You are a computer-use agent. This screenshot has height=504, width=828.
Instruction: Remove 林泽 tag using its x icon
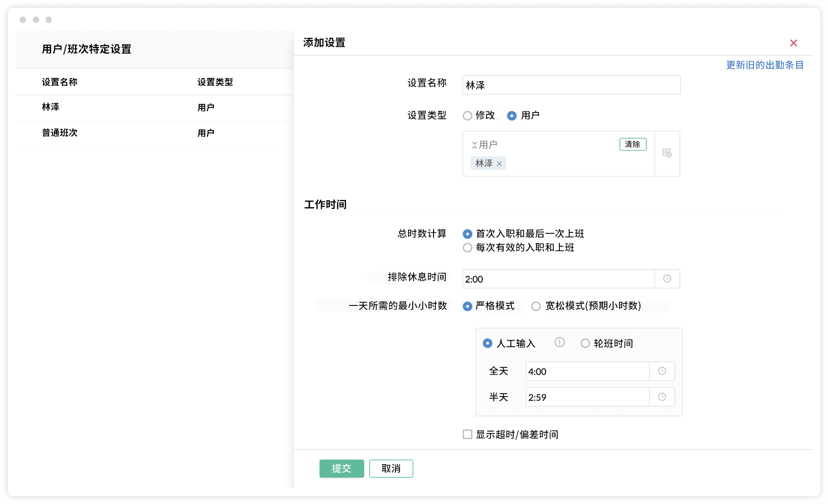[499, 164]
